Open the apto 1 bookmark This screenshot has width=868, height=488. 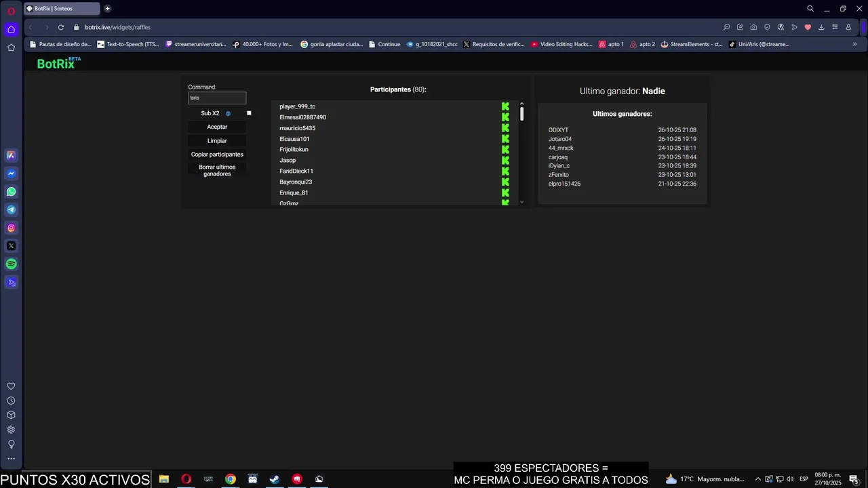(611, 44)
